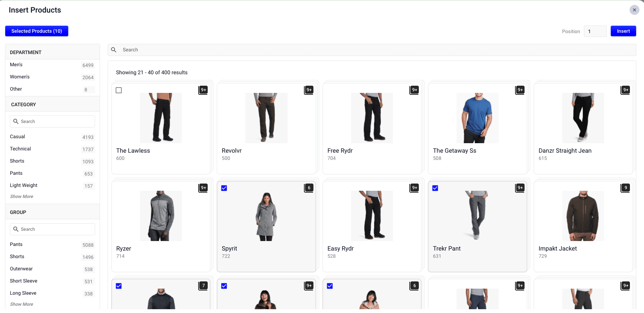644x313 pixels.
Task: Open the Easy Rydr product image
Action: coord(372,216)
